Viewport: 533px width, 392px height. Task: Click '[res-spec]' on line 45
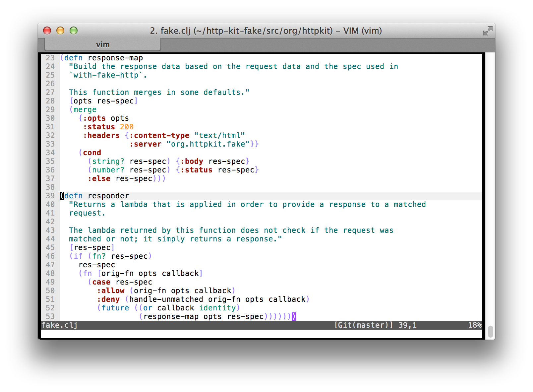[x=92, y=247]
